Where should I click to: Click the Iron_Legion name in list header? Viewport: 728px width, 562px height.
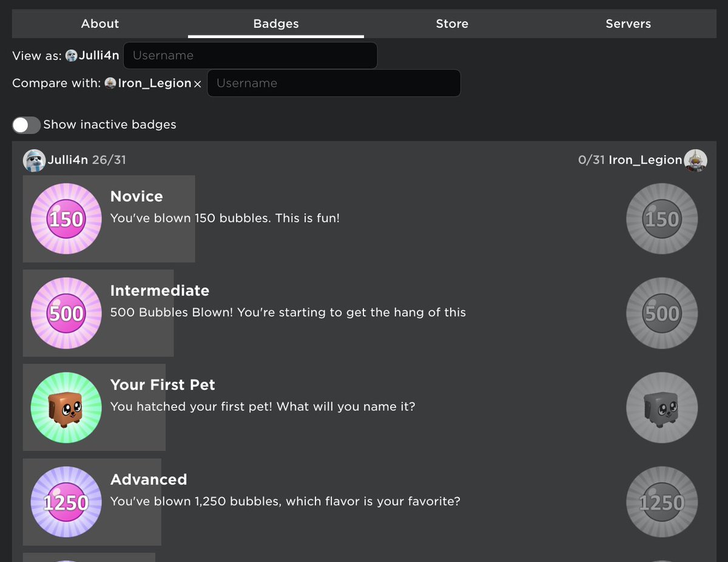pyautogui.click(x=645, y=160)
